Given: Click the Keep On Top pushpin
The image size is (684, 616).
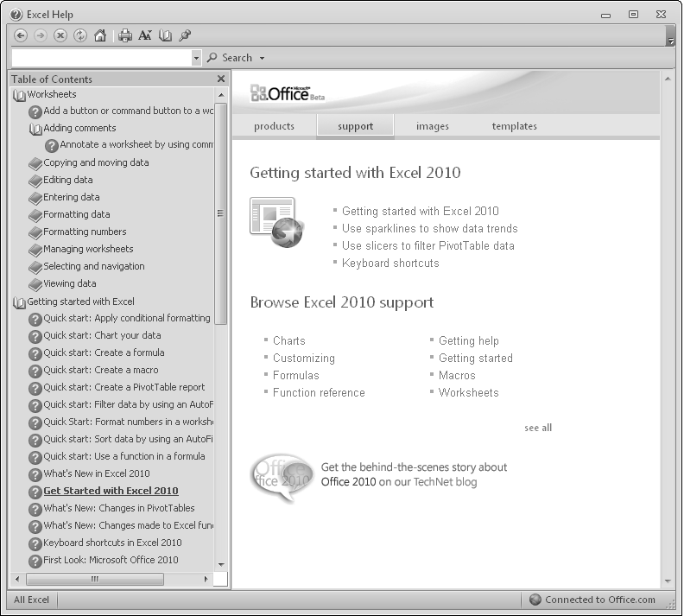Looking at the screenshot, I should pos(185,35).
